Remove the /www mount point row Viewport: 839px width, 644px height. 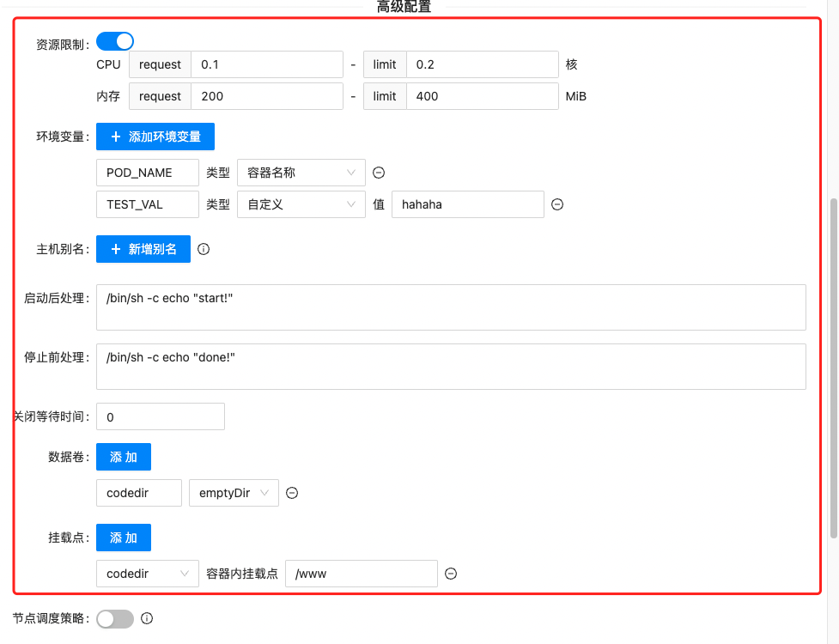tap(451, 574)
